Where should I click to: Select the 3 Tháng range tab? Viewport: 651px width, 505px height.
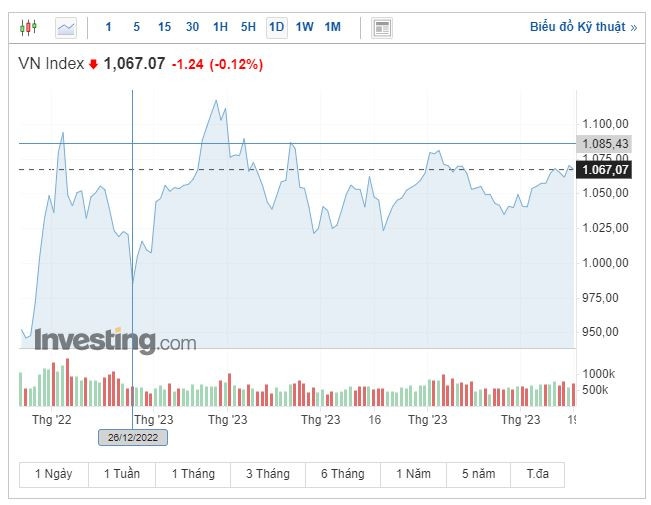(268, 474)
